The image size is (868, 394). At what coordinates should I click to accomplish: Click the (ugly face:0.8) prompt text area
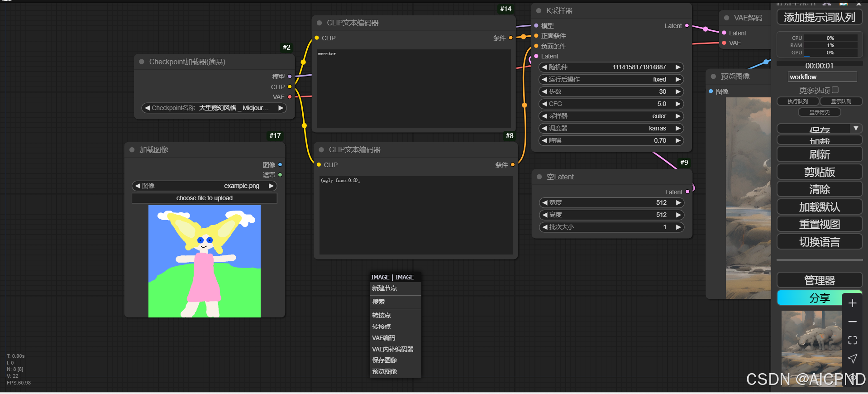416,215
